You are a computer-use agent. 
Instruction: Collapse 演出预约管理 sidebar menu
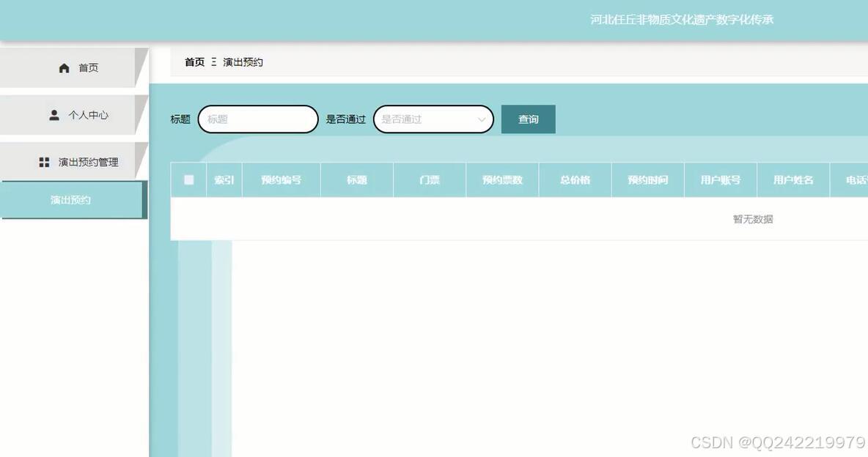point(73,162)
